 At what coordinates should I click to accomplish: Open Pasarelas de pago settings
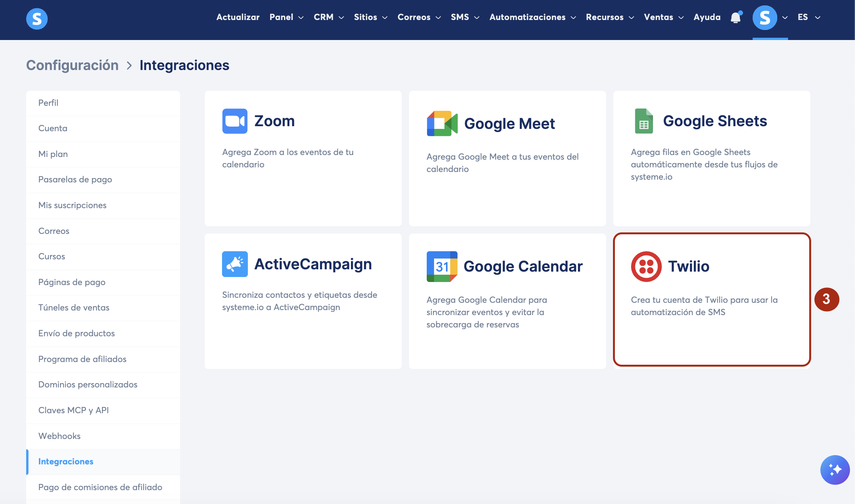103,180
